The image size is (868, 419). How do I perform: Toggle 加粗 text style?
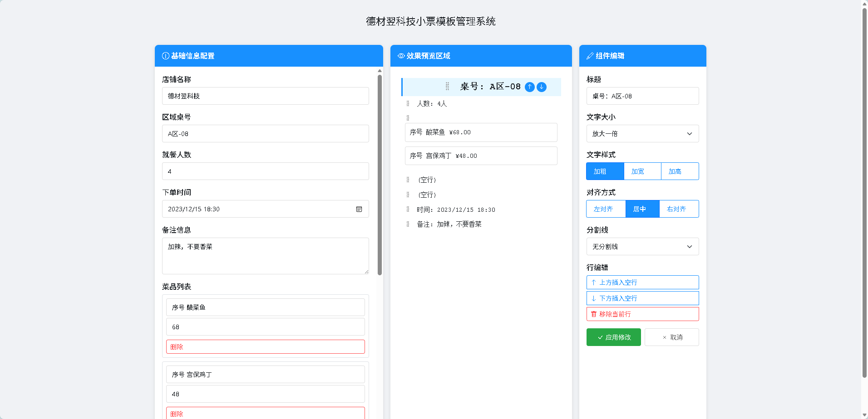pyautogui.click(x=605, y=171)
